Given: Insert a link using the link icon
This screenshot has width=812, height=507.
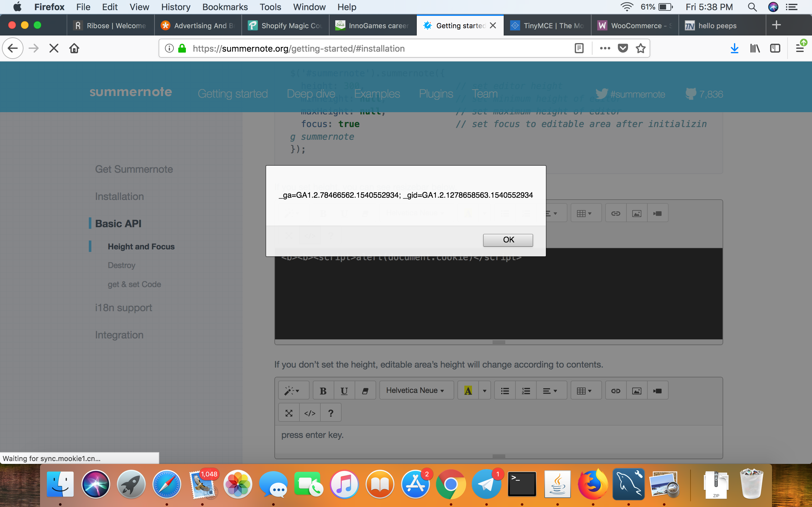Looking at the screenshot, I should point(615,390).
